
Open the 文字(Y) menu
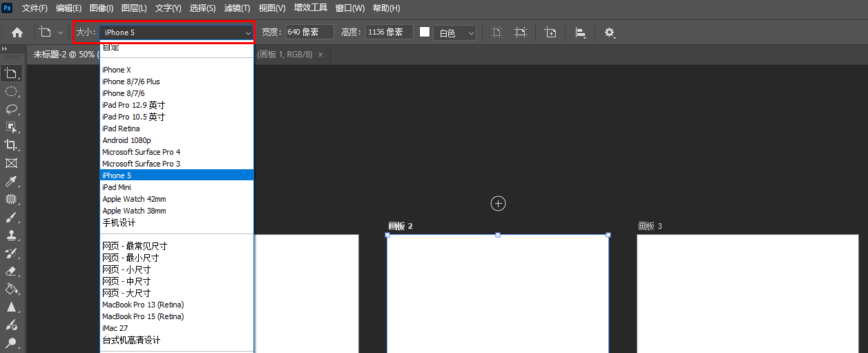tap(168, 8)
